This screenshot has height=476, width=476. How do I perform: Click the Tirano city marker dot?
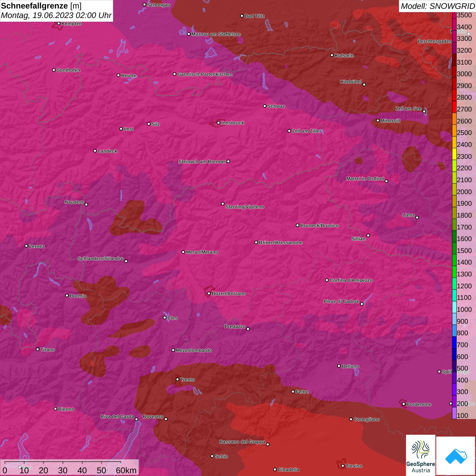tap(38, 349)
